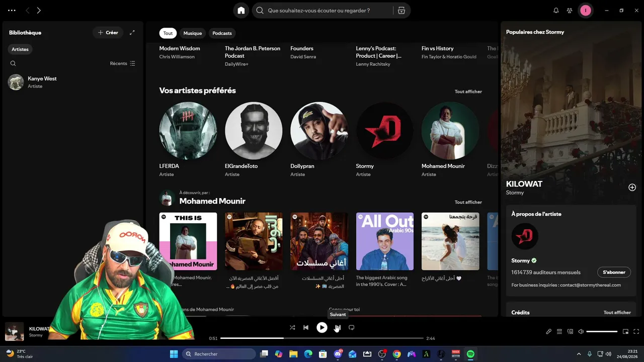This screenshot has height=362, width=644.
Task: Open Kanye West in the library
Action: point(72,82)
